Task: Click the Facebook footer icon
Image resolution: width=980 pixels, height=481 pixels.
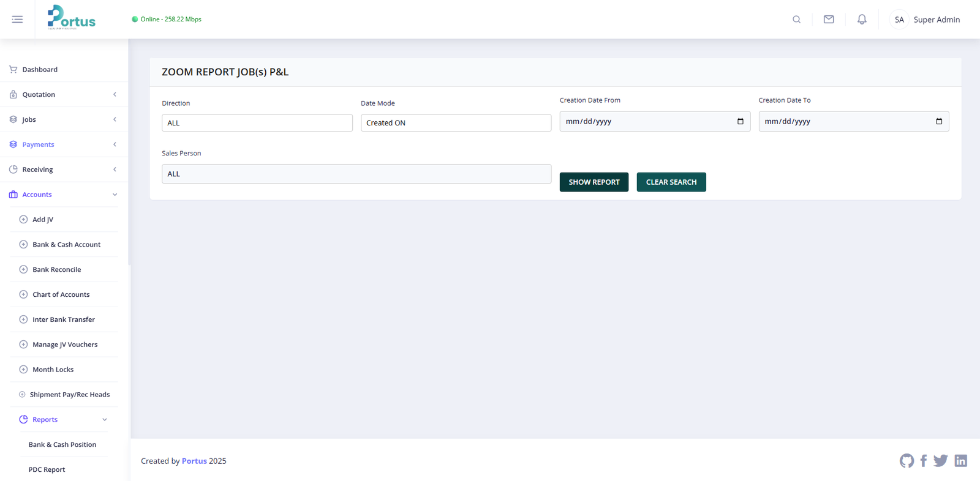Action: (924, 461)
